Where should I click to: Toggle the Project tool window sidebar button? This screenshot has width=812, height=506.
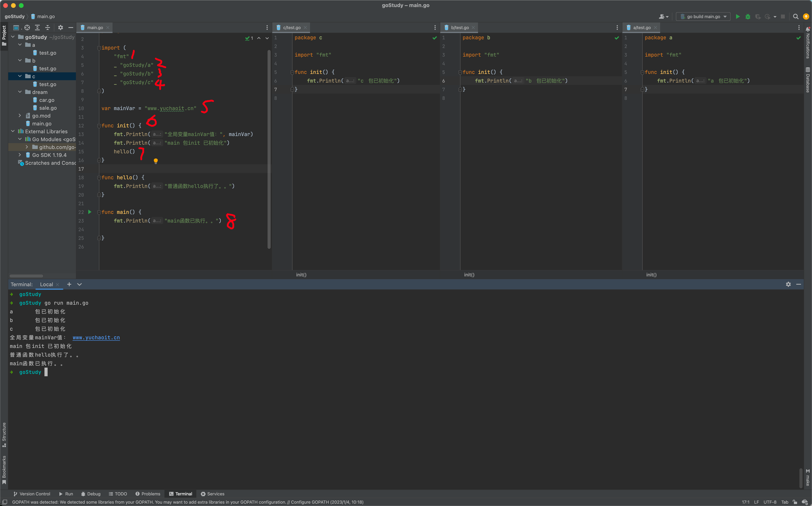click(x=4, y=35)
